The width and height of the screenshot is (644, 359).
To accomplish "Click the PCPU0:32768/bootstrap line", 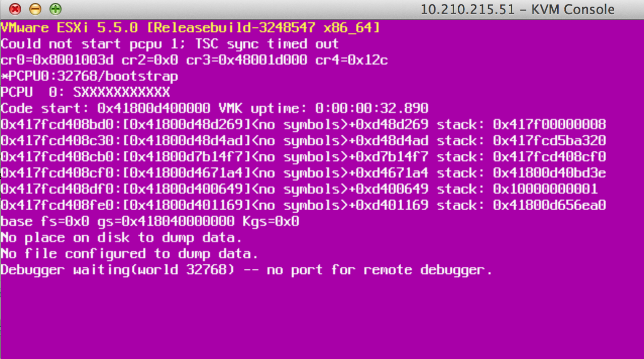I will (x=89, y=76).
